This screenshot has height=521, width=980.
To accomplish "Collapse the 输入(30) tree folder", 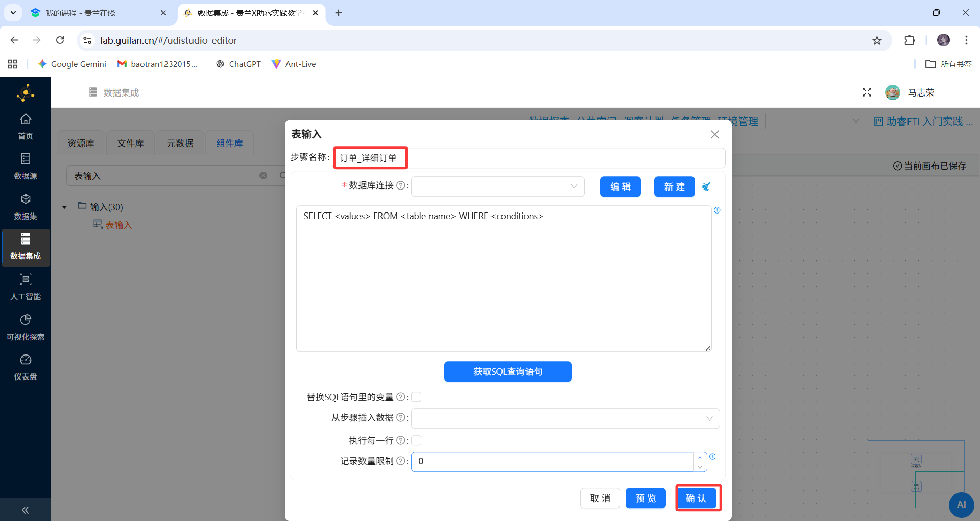I will pos(64,207).
